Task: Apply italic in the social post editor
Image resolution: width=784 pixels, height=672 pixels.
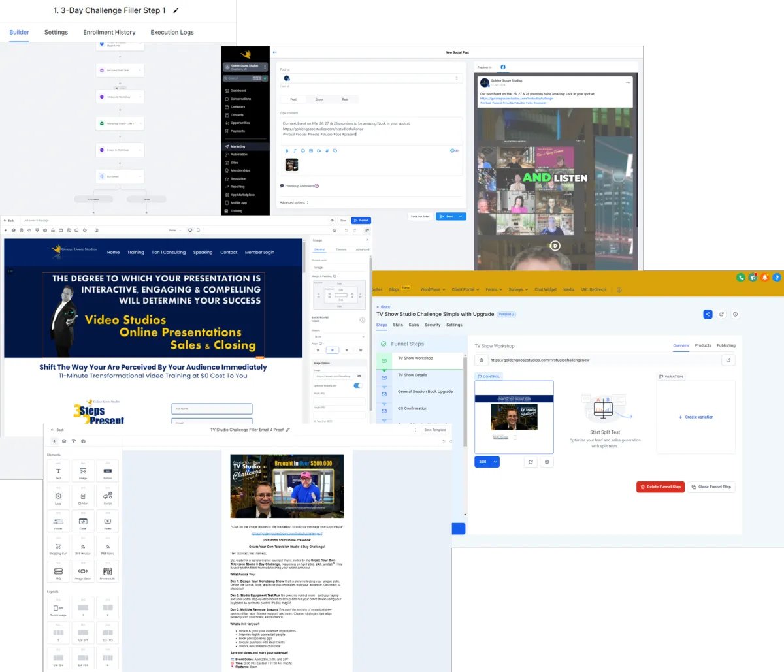Action: pos(295,151)
